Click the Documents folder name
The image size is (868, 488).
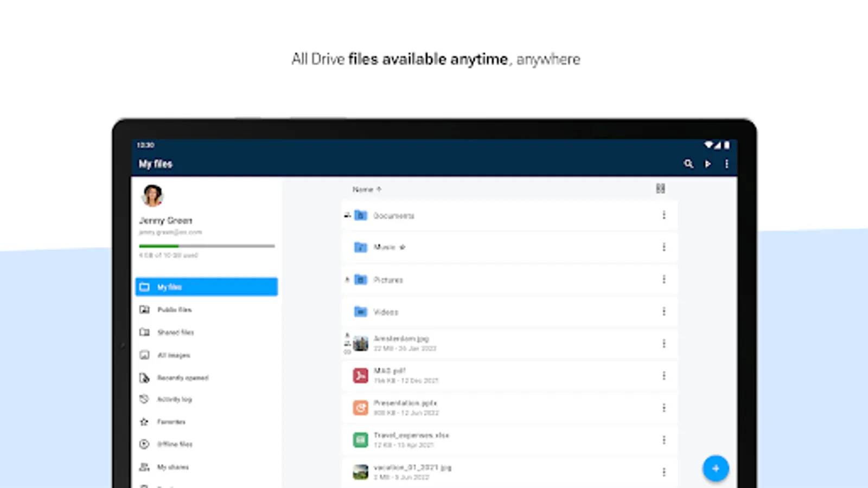(x=394, y=216)
